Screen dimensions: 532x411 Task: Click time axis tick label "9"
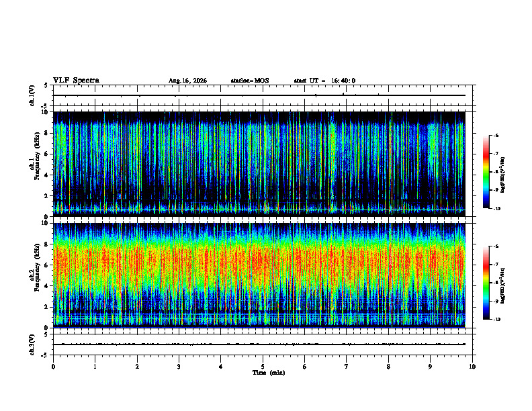pos(430,367)
